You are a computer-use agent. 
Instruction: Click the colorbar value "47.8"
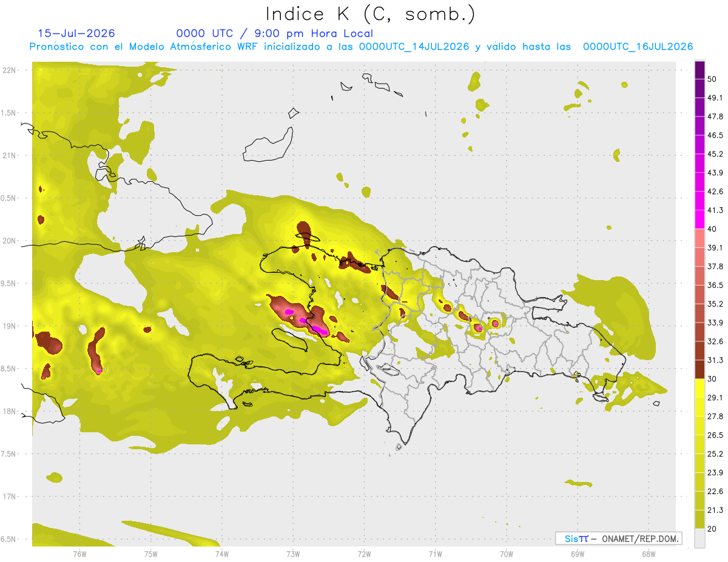pos(715,116)
